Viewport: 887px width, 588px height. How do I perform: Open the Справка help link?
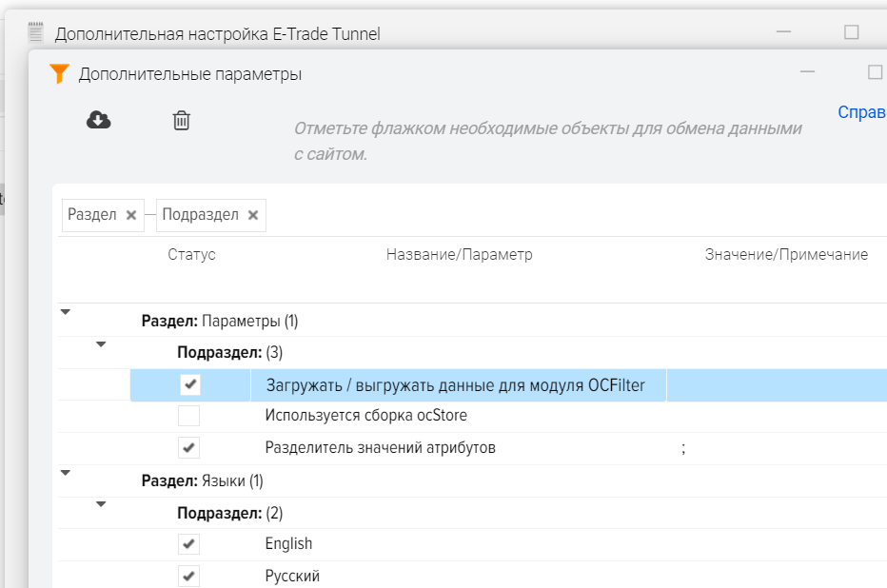861,112
